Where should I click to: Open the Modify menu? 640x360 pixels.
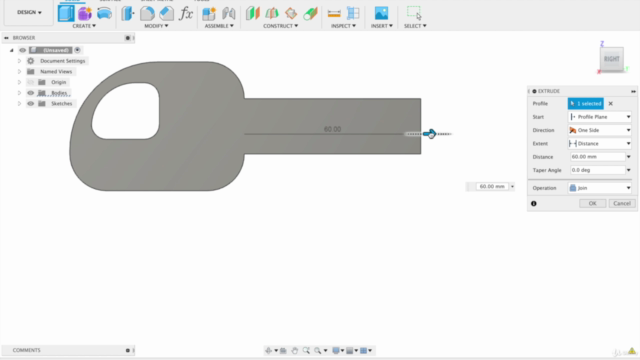point(156,26)
